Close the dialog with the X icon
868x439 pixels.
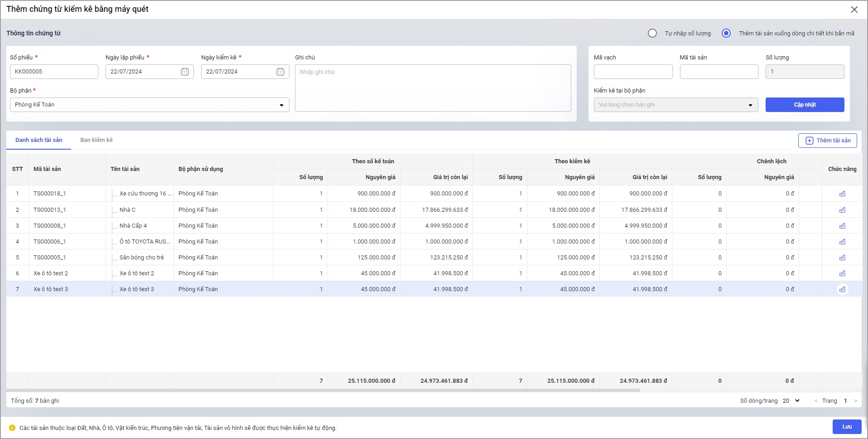click(854, 10)
